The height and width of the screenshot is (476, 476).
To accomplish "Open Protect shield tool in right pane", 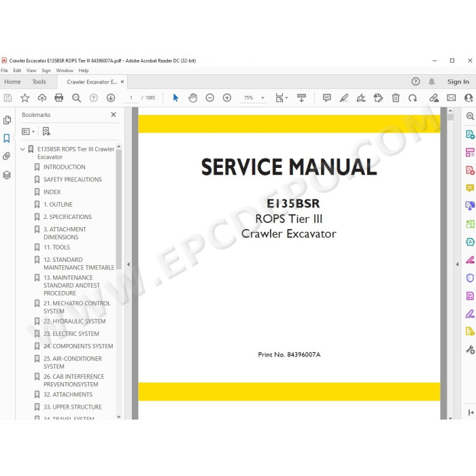I will pyautogui.click(x=470, y=277).
